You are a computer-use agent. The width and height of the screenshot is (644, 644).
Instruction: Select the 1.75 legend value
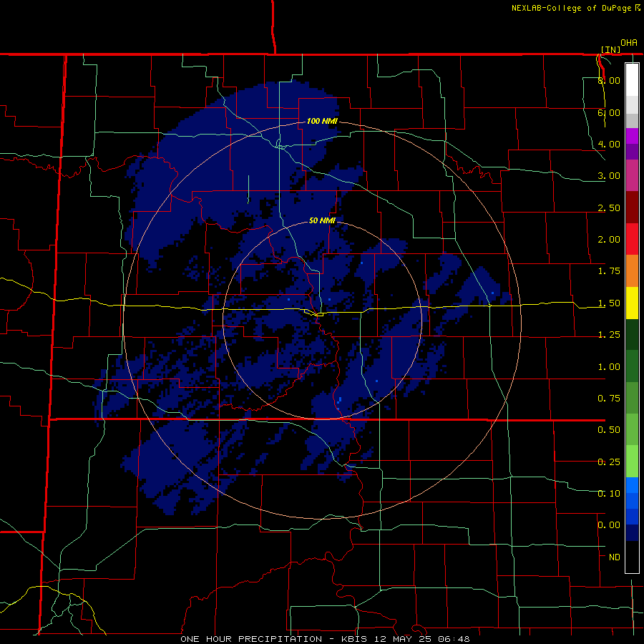609,271
